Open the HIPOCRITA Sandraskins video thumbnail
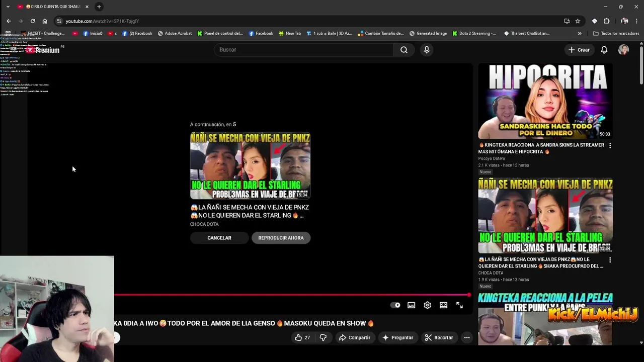The height and width of the screenshot is (362, 644). click(545, 101)
